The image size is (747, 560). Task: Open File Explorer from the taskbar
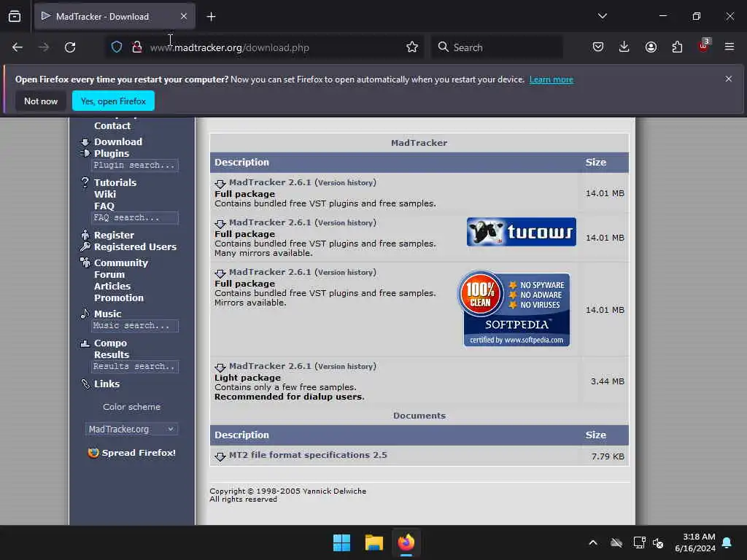click(x=374, y=542)
